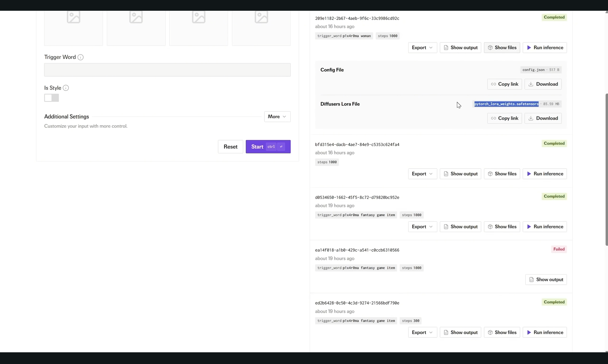Open Export dropdown for job d0534650

tap(422, 227)
